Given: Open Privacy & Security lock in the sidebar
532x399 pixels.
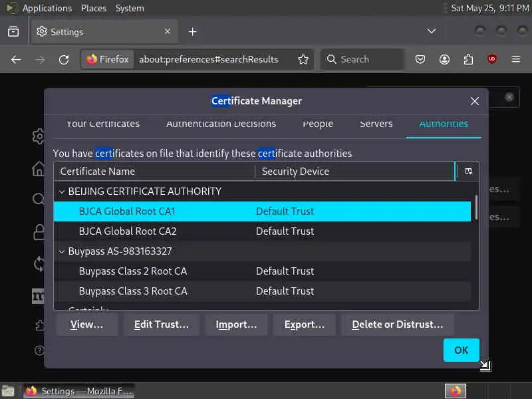Looking at the screenshot, I should click(x=39, y=232).
